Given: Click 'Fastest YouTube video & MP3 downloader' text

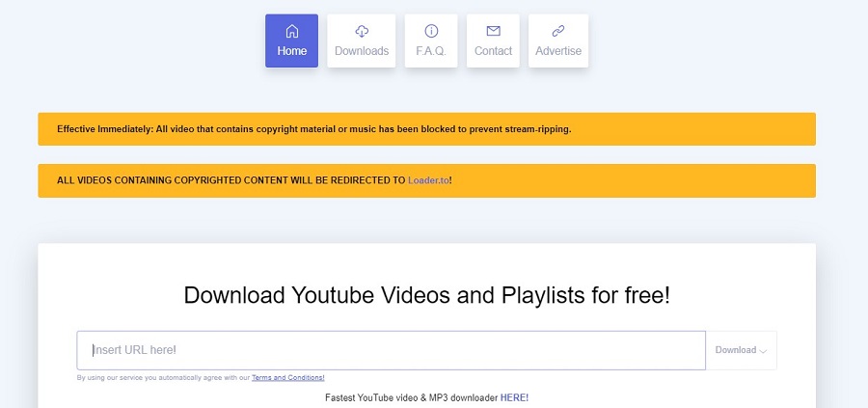Looking at the screenshot, I should coord(411,397).
